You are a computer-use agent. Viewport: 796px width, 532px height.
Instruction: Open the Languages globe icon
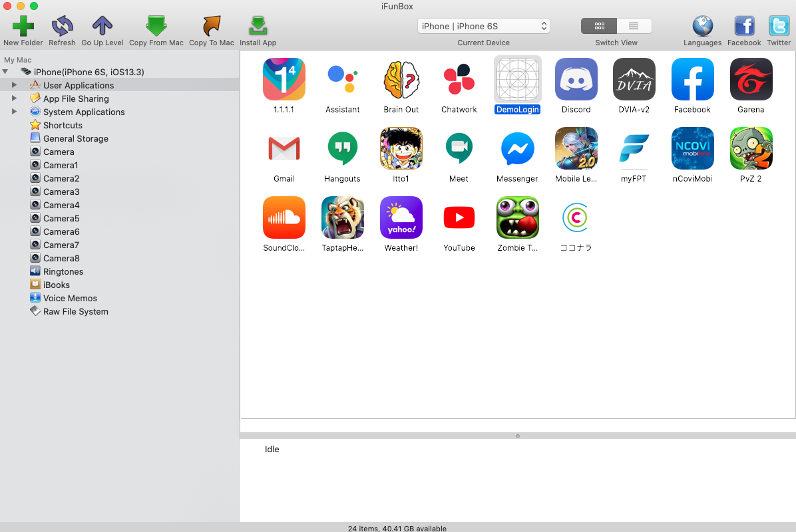pyautogui.click(x=703, y=27)
